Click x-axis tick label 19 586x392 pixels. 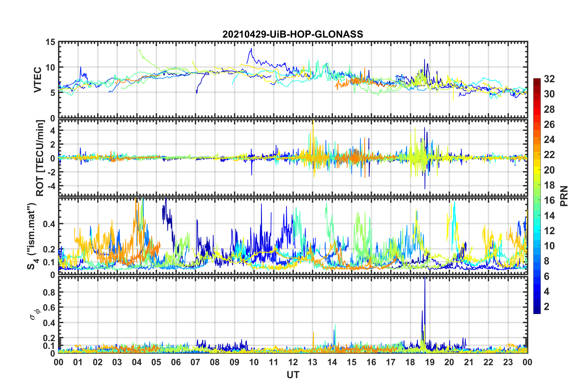click(430, 362)
